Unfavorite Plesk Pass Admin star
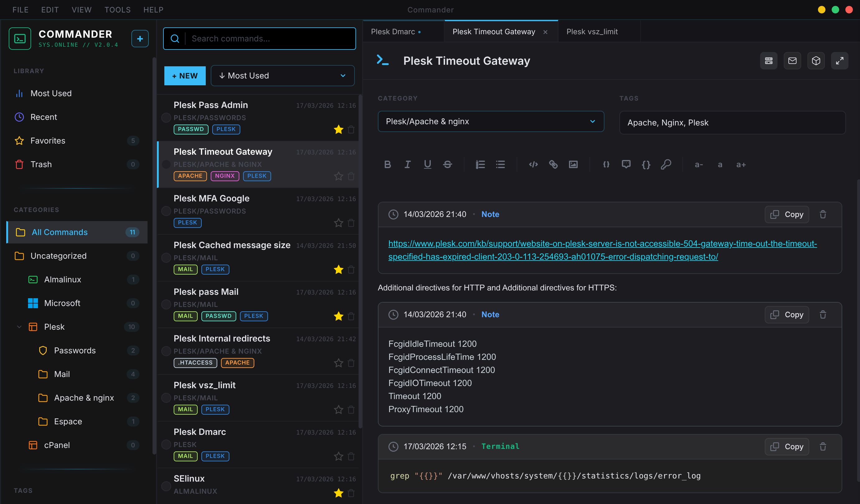 [338, 130]
